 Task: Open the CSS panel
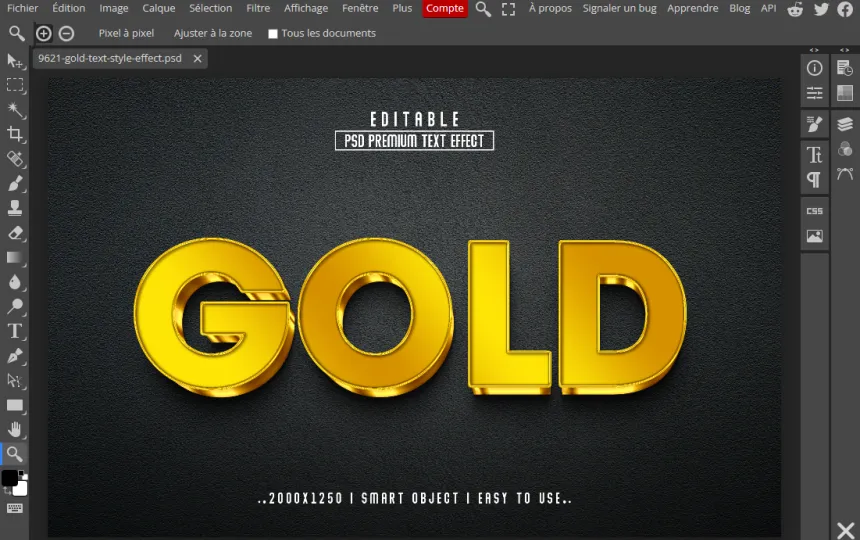tap(814, 211)
